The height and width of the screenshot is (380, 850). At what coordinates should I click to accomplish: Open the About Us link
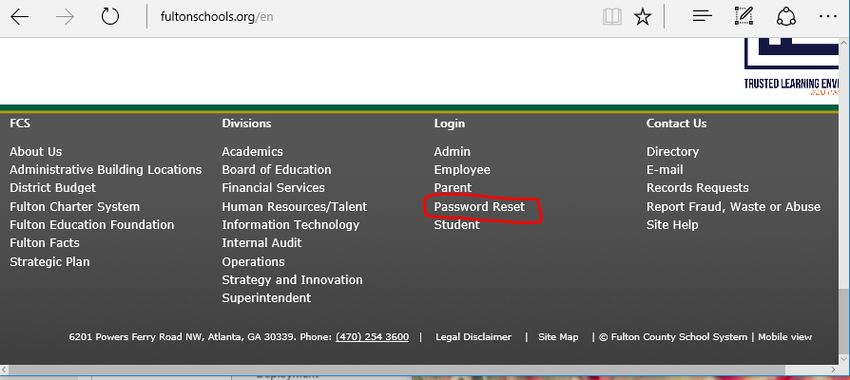(x=36, y=152)
